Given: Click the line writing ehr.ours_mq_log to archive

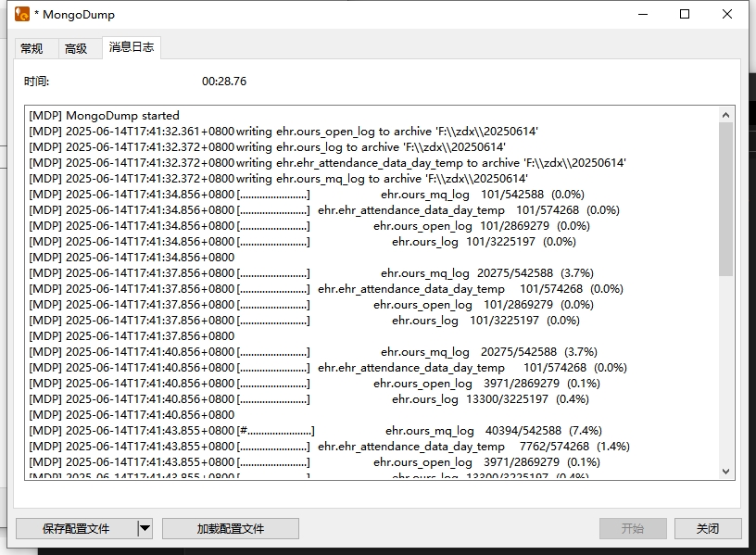Looking at the screenshot, I should coord(278,179).
